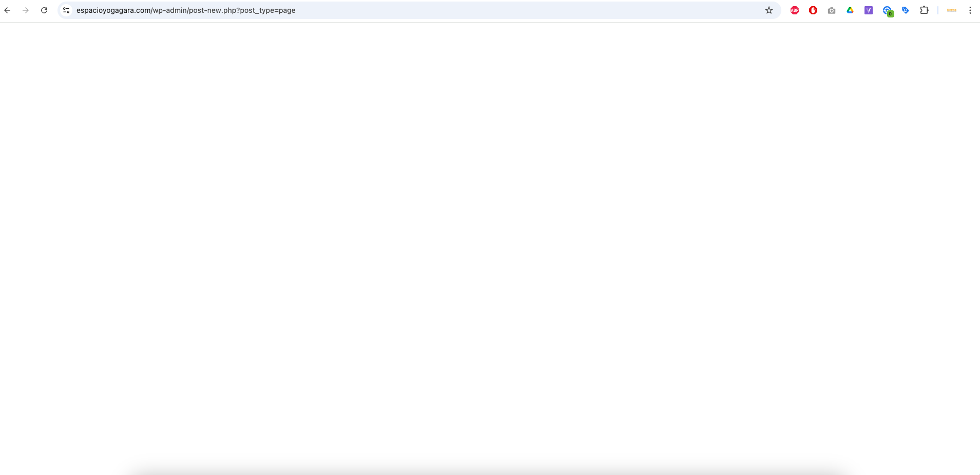Go back to the previous page
This screenshot has width=980, height=475.
coord(7,10)
